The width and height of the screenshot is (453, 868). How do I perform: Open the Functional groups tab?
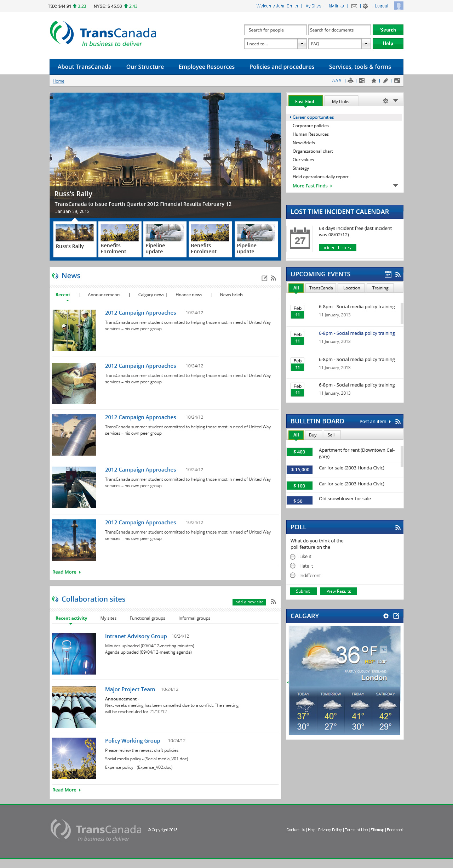tap(148, 618)
